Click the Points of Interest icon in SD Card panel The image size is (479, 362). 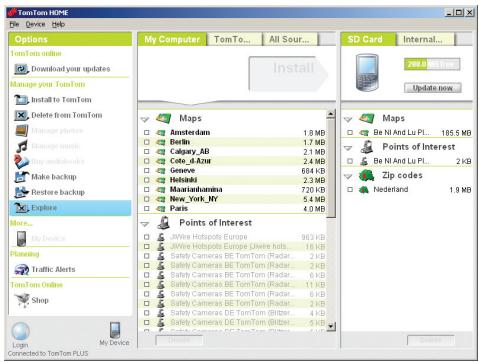point(367,147)
